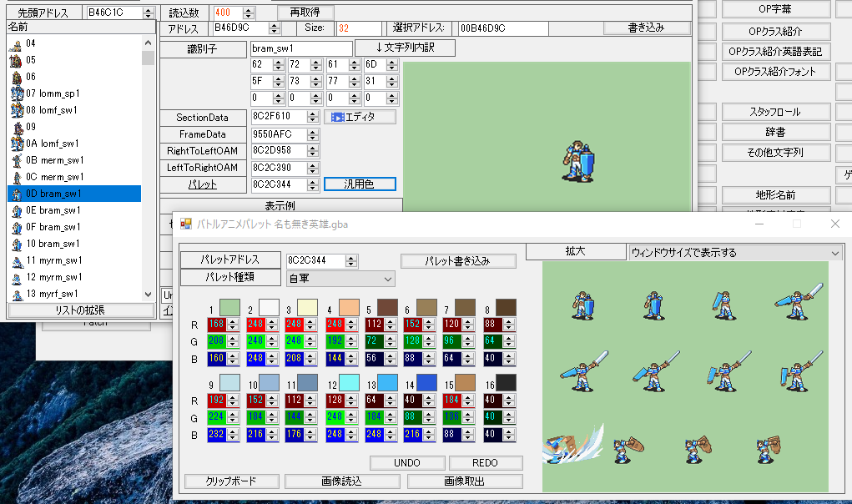Click the FrameData 9550AFC stepper
852x504 pixels.
312,134
